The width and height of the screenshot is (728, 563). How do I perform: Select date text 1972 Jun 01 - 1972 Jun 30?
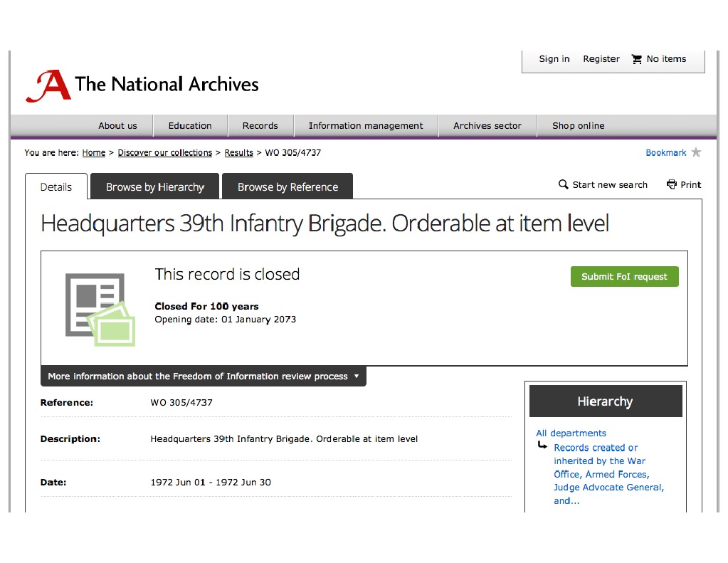point(211,482)
